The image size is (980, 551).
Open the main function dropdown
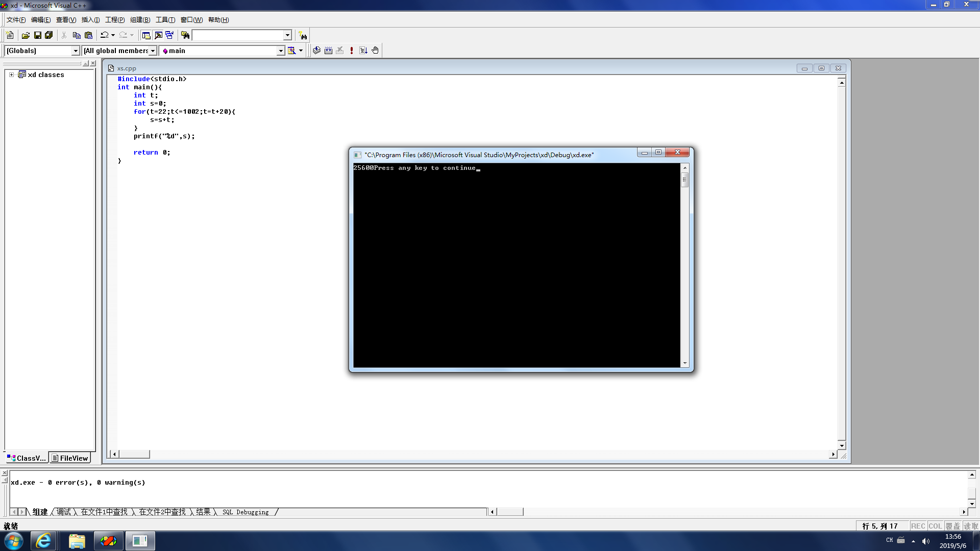click(280, 51)
